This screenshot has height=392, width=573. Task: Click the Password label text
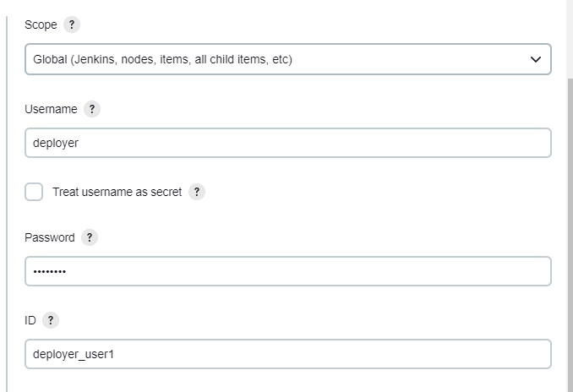[50, 237]
